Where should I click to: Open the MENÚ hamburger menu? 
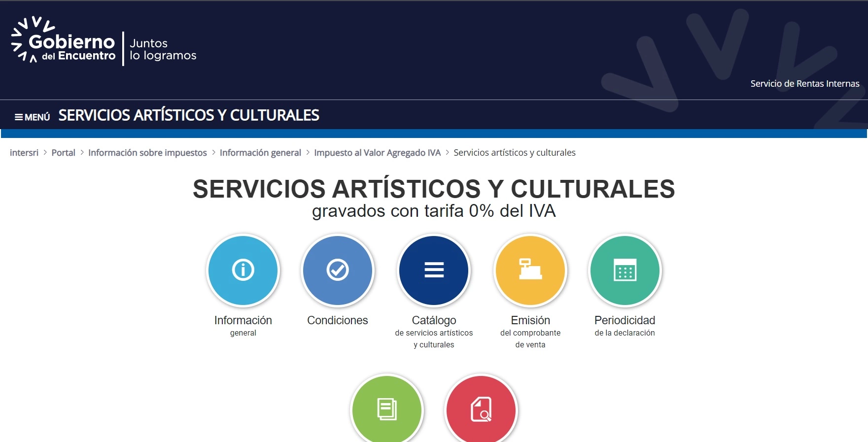33,117
